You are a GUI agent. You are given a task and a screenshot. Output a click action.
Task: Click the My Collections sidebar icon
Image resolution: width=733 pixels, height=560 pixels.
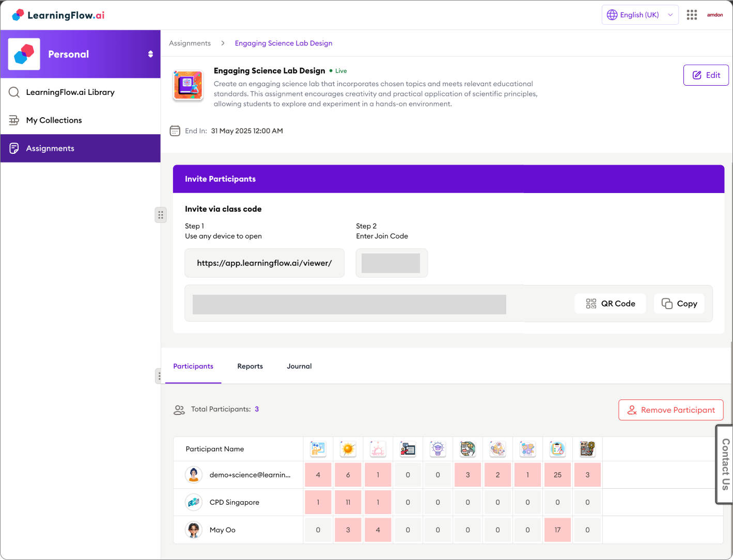[14, 120]
